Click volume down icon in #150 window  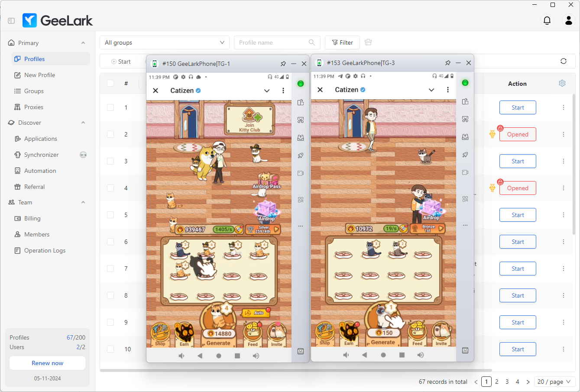tap(181, 356)
